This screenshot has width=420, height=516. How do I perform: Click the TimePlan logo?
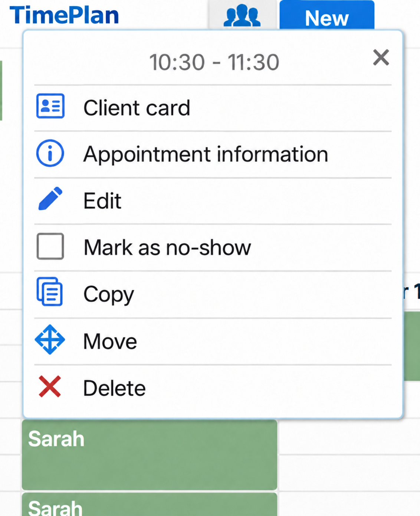pyautogui.click(x=64, y=15)
